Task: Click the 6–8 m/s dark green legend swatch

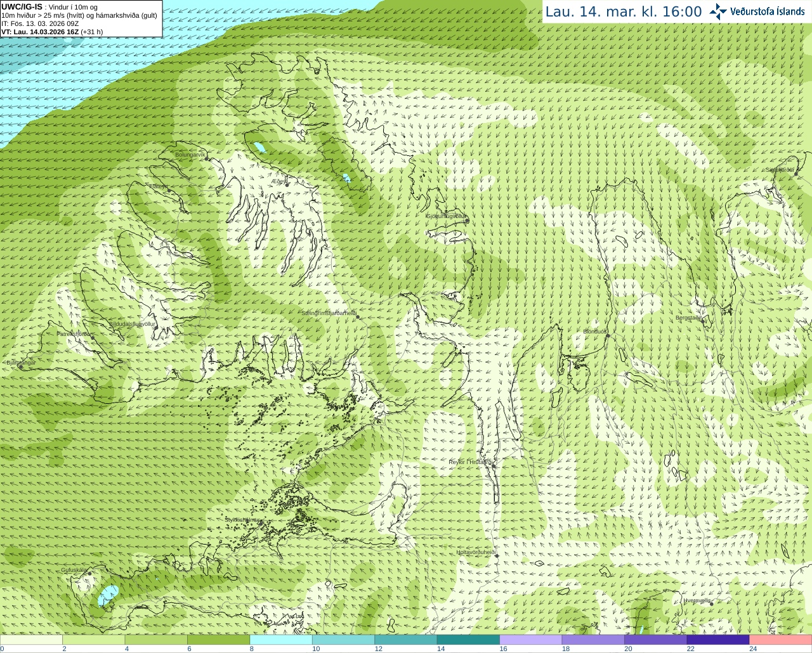Action: coord(219,640)
